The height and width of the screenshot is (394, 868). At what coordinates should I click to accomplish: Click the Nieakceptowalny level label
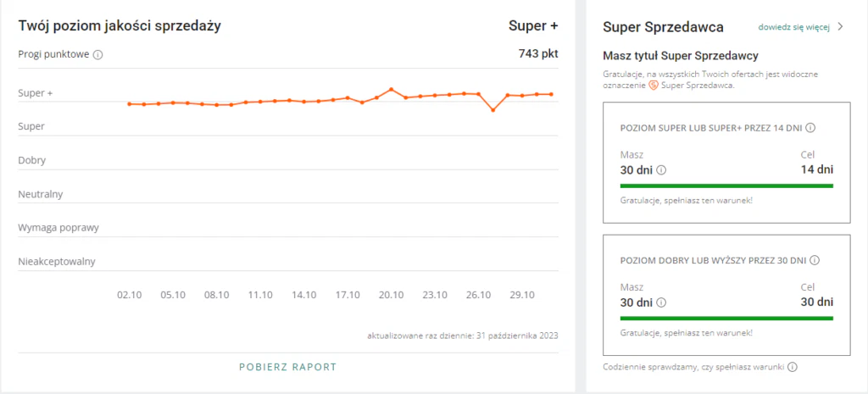tap(57, 262)
